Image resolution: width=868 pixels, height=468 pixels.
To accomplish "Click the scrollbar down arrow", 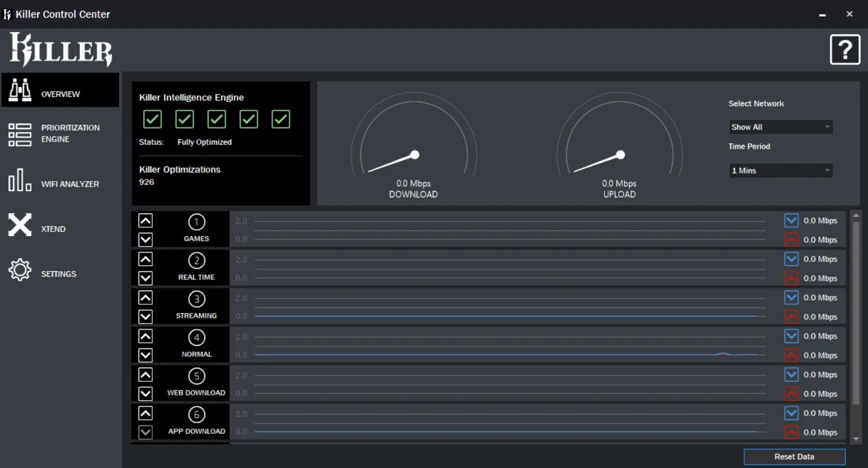I will [856, 439].
